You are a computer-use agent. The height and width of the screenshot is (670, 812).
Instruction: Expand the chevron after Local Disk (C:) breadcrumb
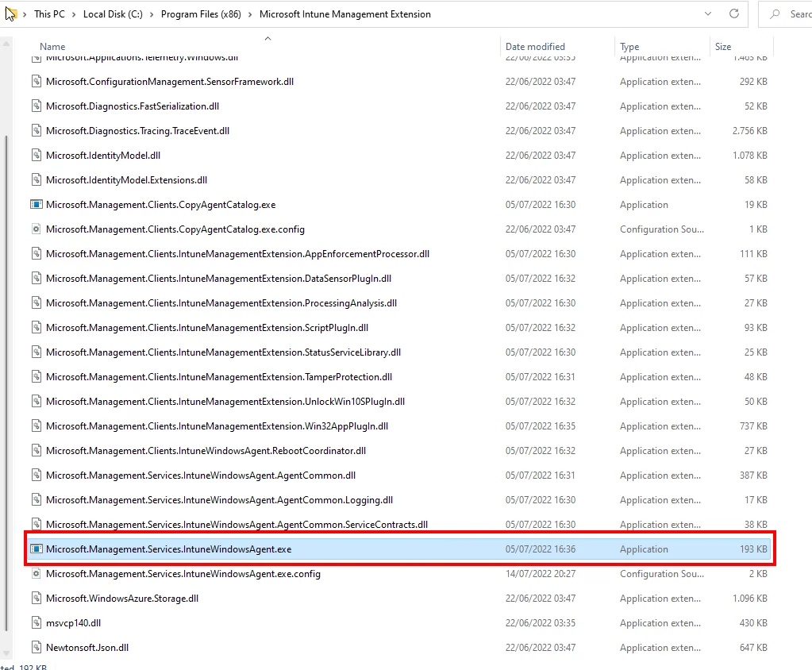pyautogui.click(x=152, y=14)
